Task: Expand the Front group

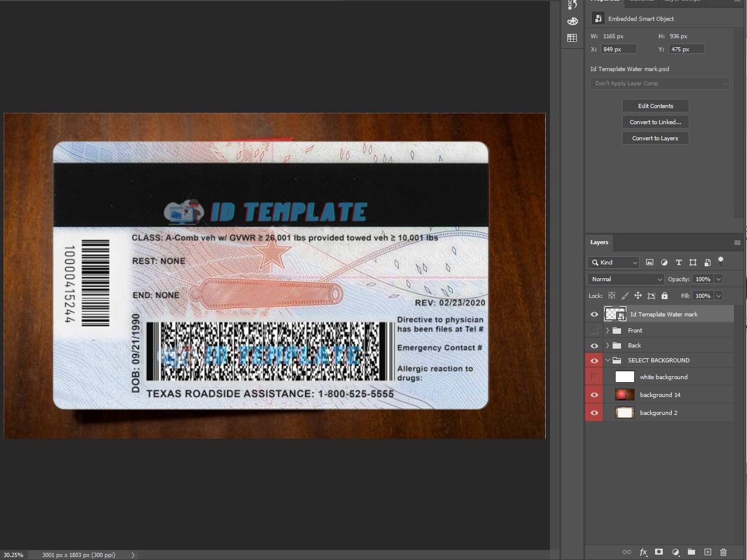Action: click(607, 330)
